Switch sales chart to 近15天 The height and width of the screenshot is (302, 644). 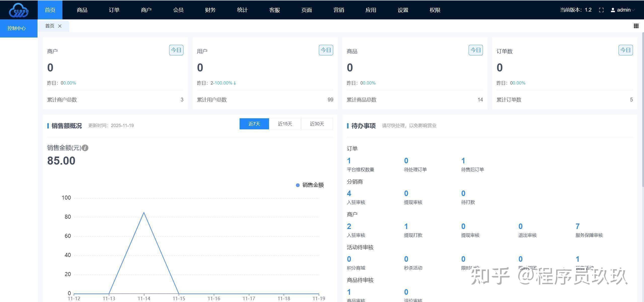click(x=285, y=124)
